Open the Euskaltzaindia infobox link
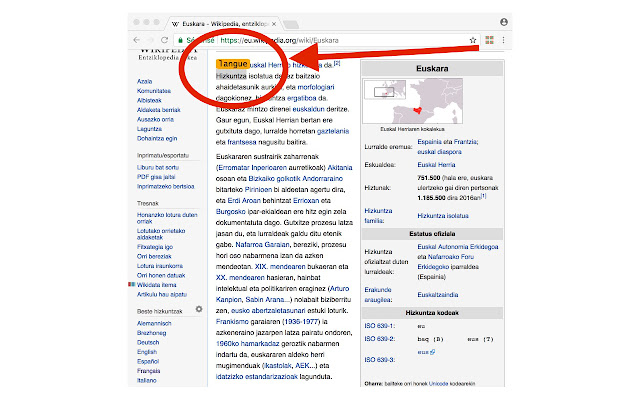 [438, 295]
